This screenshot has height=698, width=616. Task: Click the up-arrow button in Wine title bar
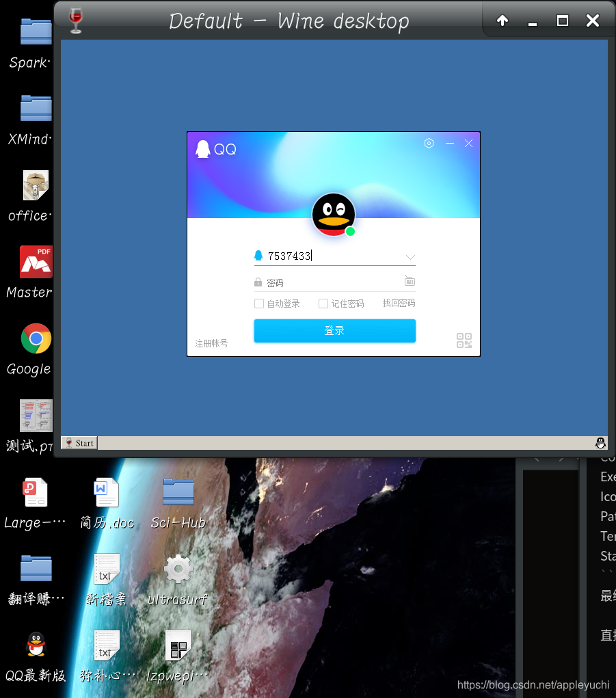[x=503, y=21]
